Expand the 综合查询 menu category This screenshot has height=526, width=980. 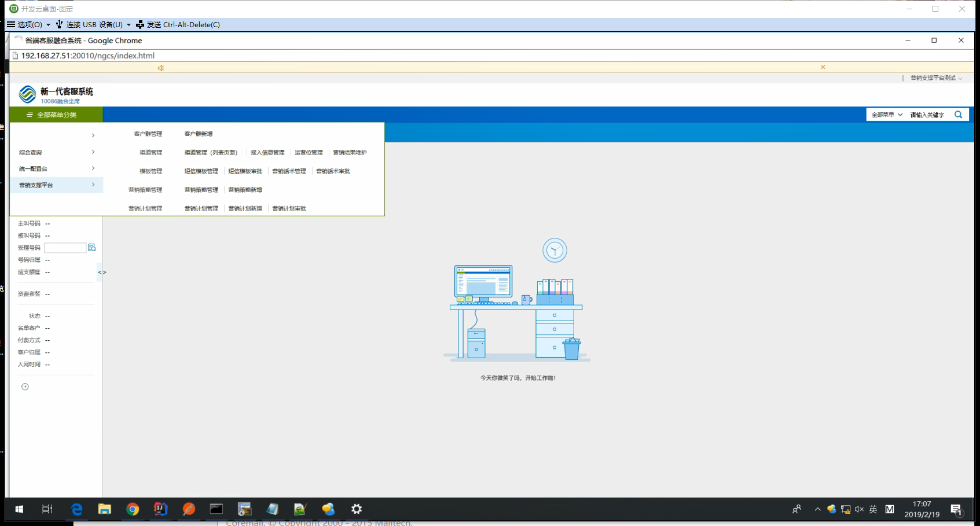tap(56, 152)
